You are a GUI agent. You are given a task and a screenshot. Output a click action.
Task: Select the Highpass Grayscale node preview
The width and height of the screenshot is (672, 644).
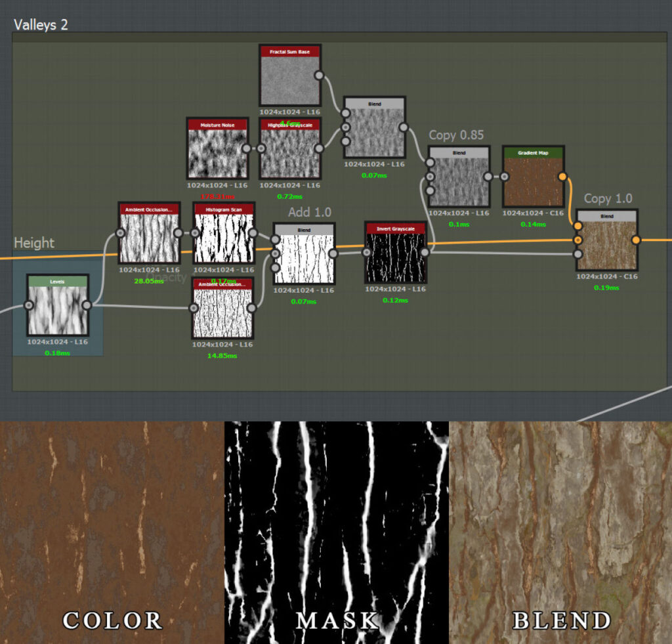coord(289,154)
